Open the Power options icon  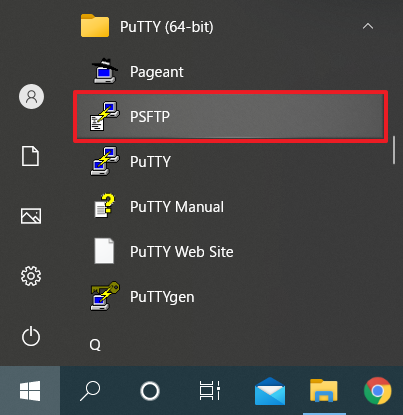pos(31,336)
